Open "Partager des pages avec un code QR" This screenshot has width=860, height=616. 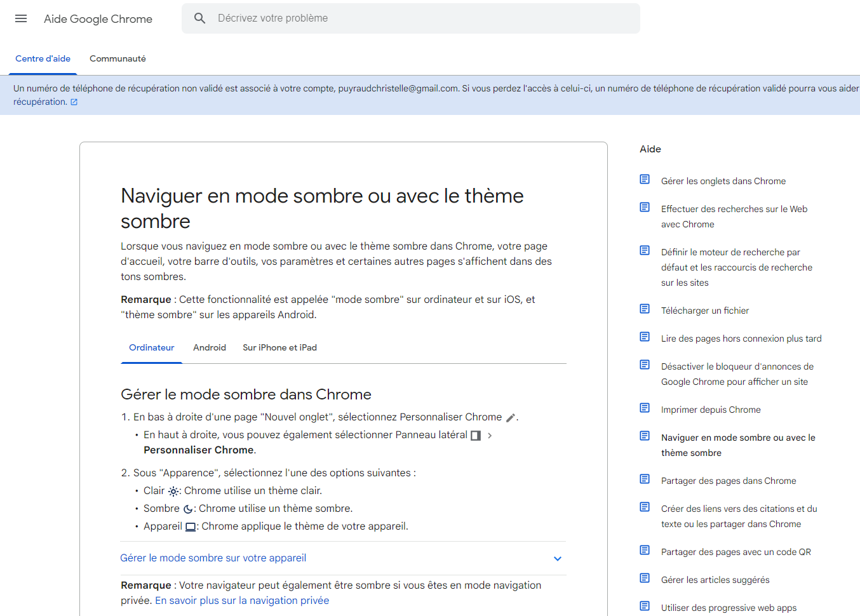[x=736, y=552]
